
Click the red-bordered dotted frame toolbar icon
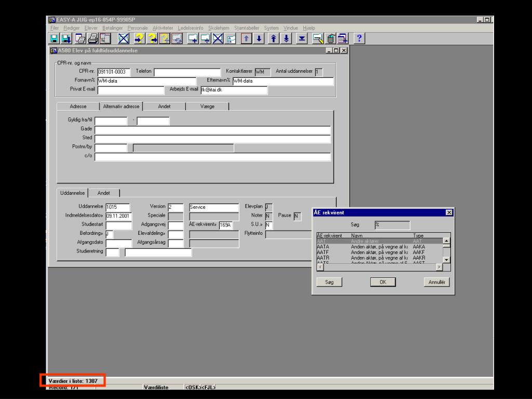pos(105,38)
